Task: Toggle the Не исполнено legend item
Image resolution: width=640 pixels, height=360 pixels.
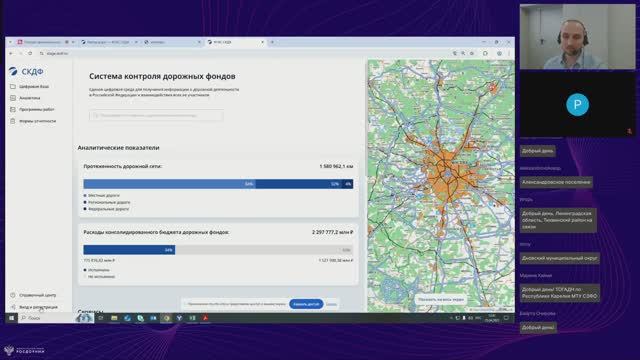Action: 99,276
